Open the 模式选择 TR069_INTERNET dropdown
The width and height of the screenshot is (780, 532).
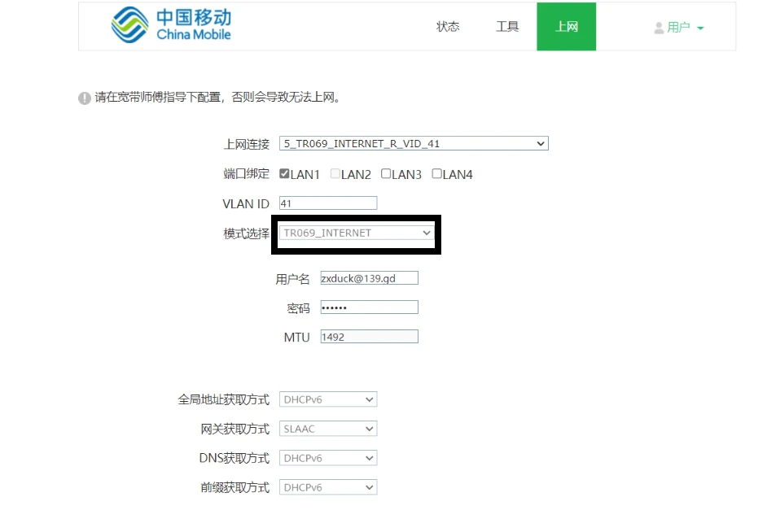[x=357, y=233]
